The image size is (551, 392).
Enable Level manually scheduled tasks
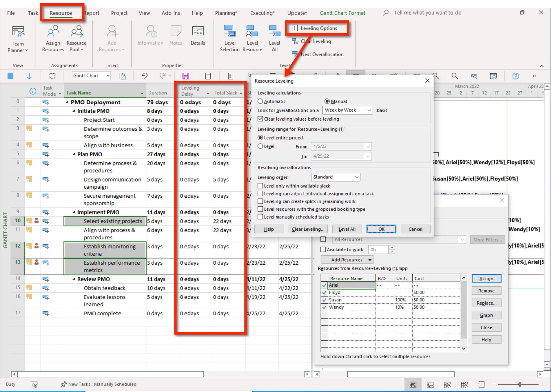260,217
